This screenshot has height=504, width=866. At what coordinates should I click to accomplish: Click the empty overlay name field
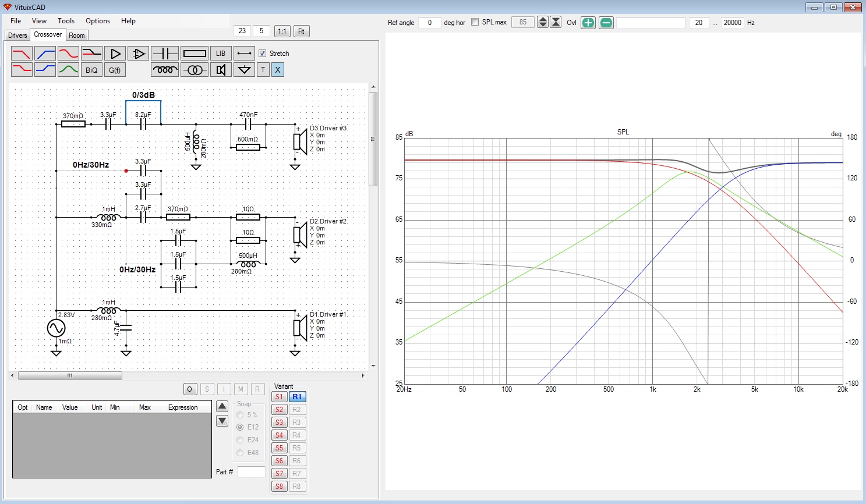pyautogui.click(x=651, y=23)
